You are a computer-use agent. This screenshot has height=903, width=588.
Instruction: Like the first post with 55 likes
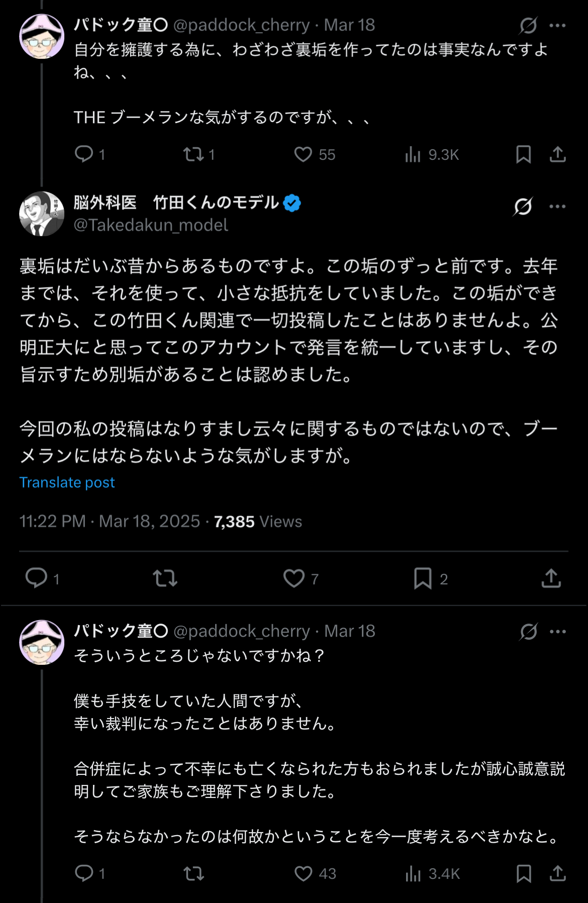[303, 154]
